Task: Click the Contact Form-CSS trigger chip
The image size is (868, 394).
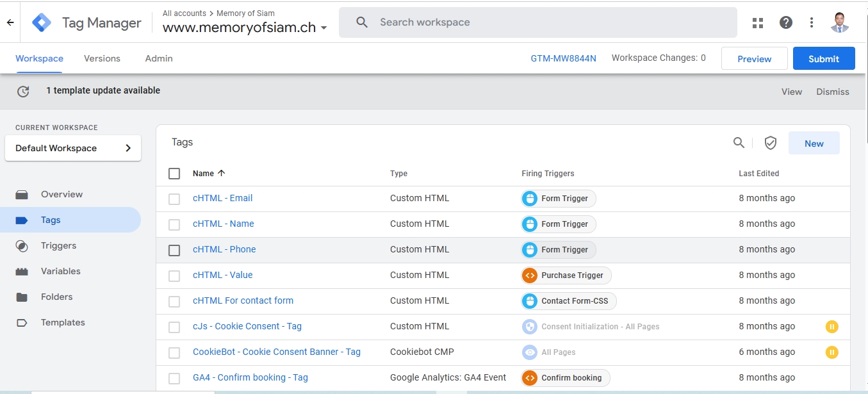Action: click(569, 301)
